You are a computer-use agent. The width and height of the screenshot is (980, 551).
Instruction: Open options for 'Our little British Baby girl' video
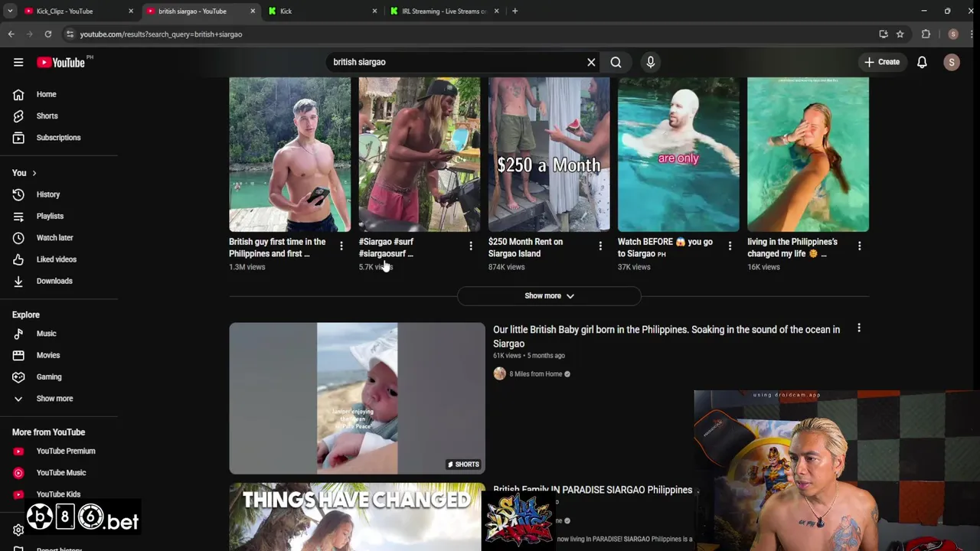coord(859,328)
